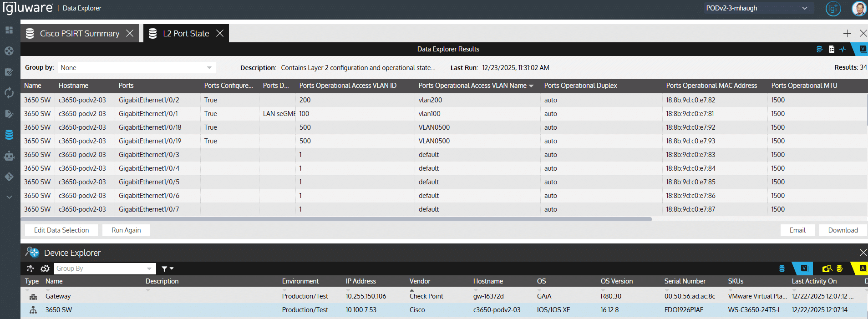
Task: Sort by Ports Operational Duplex header
Action: coord(580,86)
